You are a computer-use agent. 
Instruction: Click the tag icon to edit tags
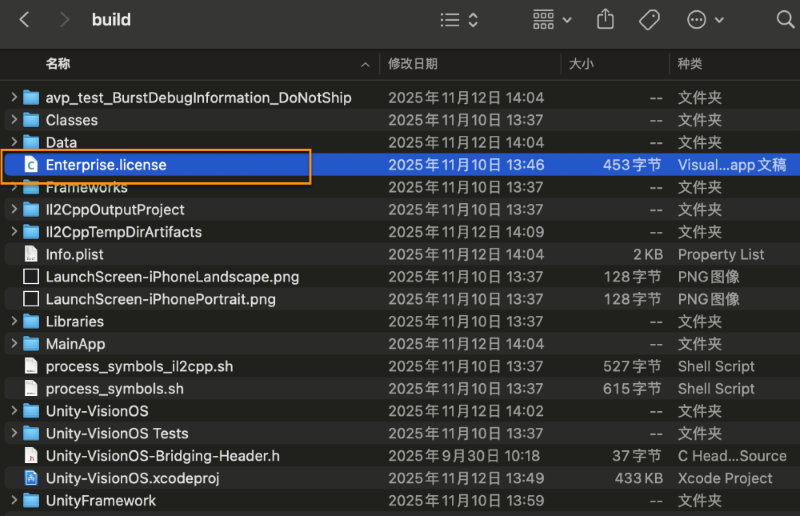649,20
